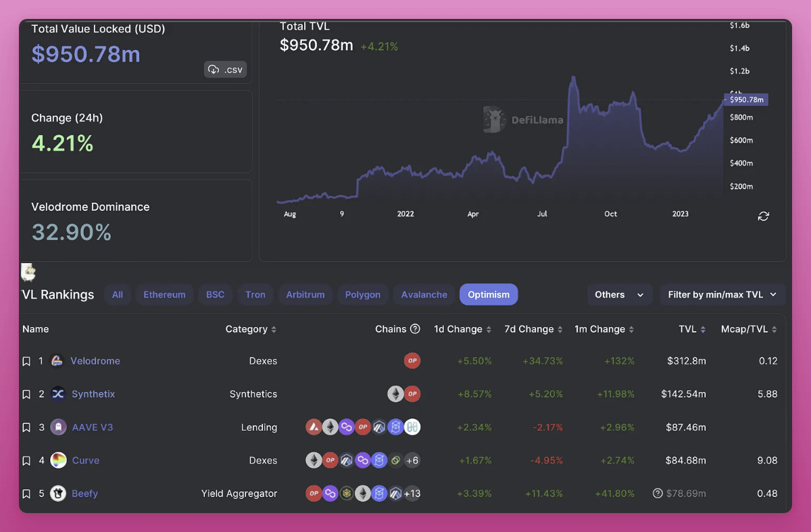Click the chart refresh icon
This screenshot has width=811, height=532.
[763, 216]
